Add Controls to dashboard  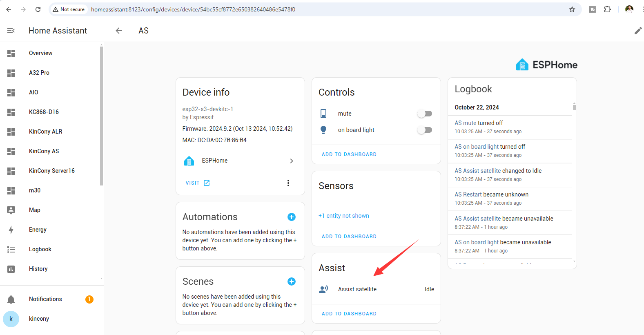pos(349,154)
